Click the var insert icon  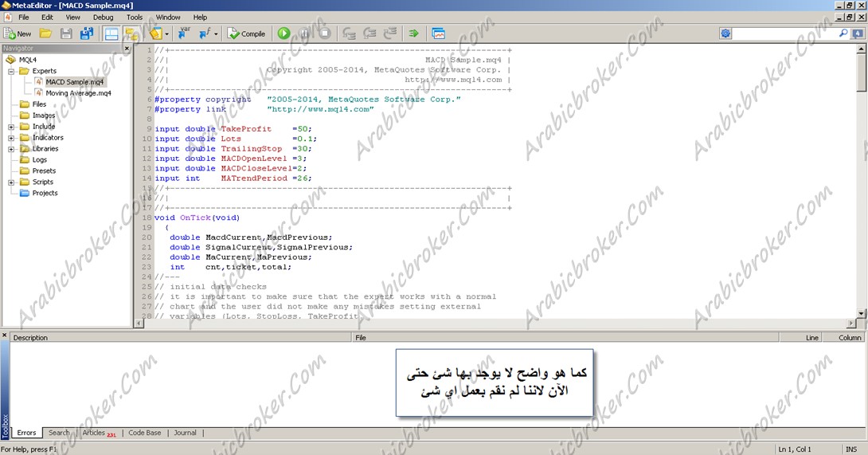(x=184, y=33)
